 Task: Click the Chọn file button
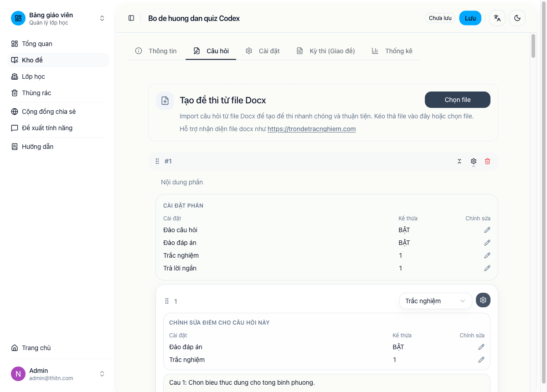pos(458,100)
